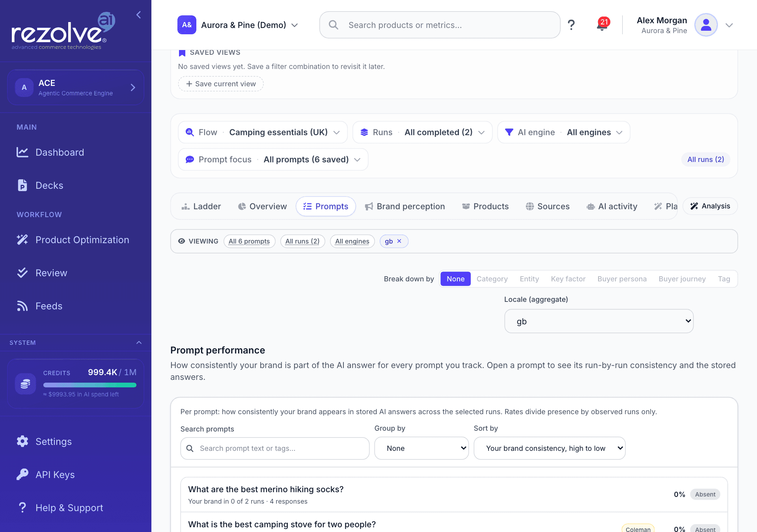This screenshot has width=757, height=532.
Task: Break down by Entity
Action: coord(529,279)
